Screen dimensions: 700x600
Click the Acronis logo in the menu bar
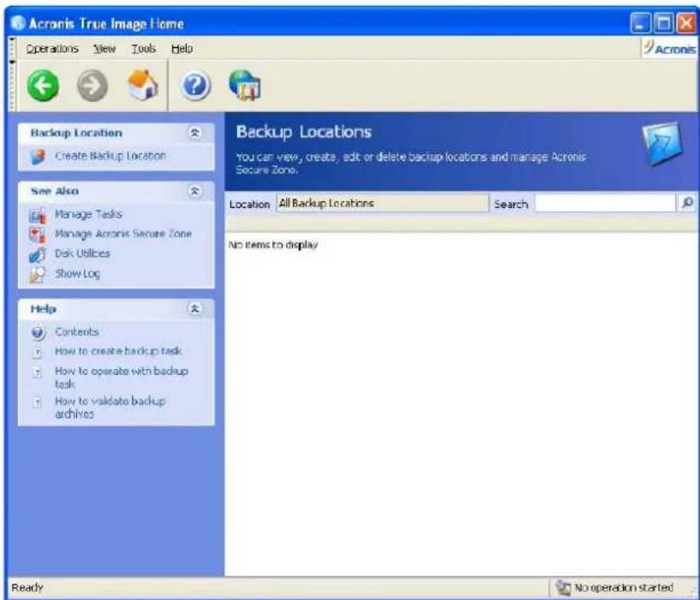(x=670, y=48)
